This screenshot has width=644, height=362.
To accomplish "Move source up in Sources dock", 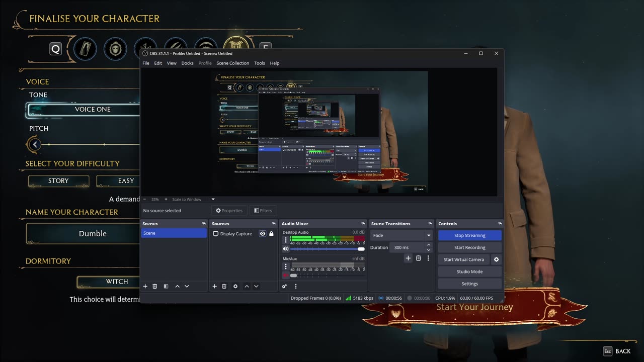I will [x=247, y=286].
